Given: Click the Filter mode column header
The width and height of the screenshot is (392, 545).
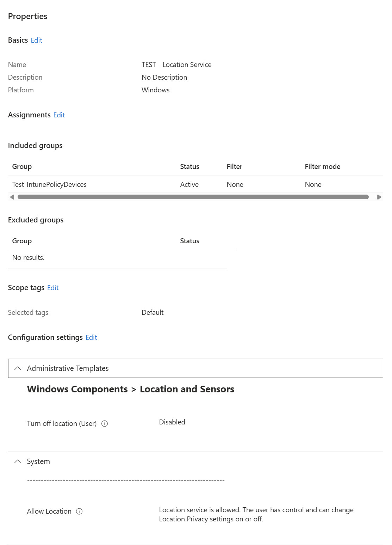Looking at the screenshot, I should [323, 166].
